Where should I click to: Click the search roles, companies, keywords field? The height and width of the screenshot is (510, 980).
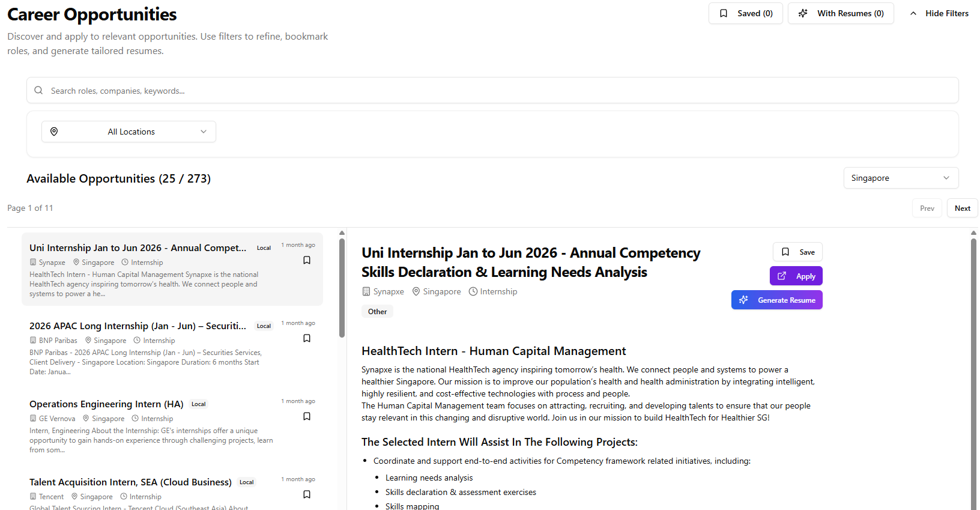tap(492, 91)
